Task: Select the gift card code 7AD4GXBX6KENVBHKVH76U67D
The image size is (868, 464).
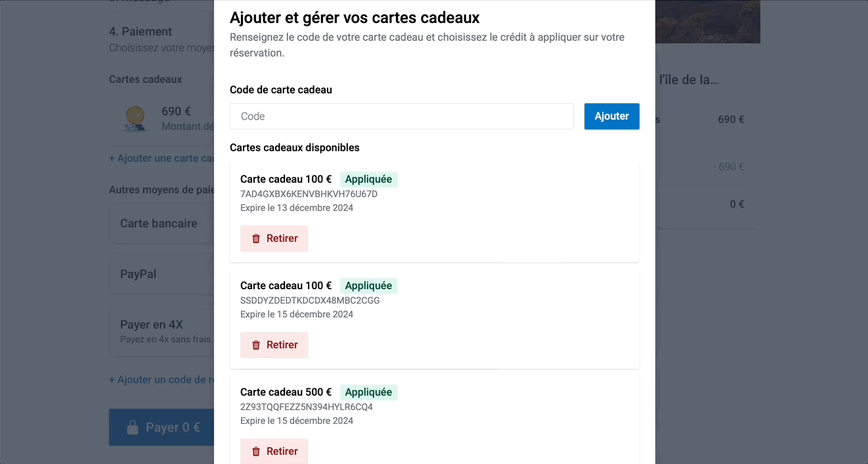Action: (x=309, y=194)
